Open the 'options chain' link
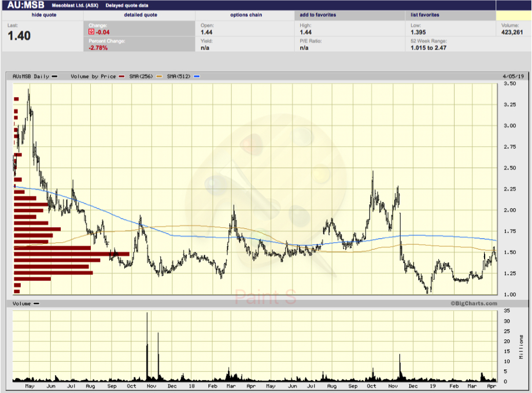532x393 pixels. [246, 15]
